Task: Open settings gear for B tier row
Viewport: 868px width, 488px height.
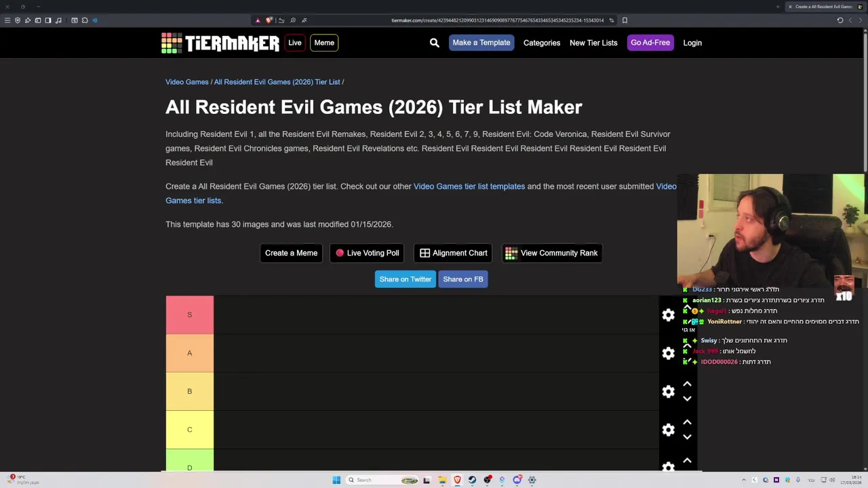Action: (669, 391)
